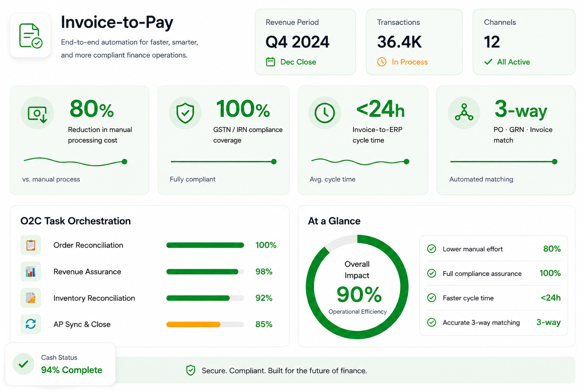Open the Transactions 36.4K card
Image resolution: width=583 pixels, height=392 pixels.
tap(414, 42)
